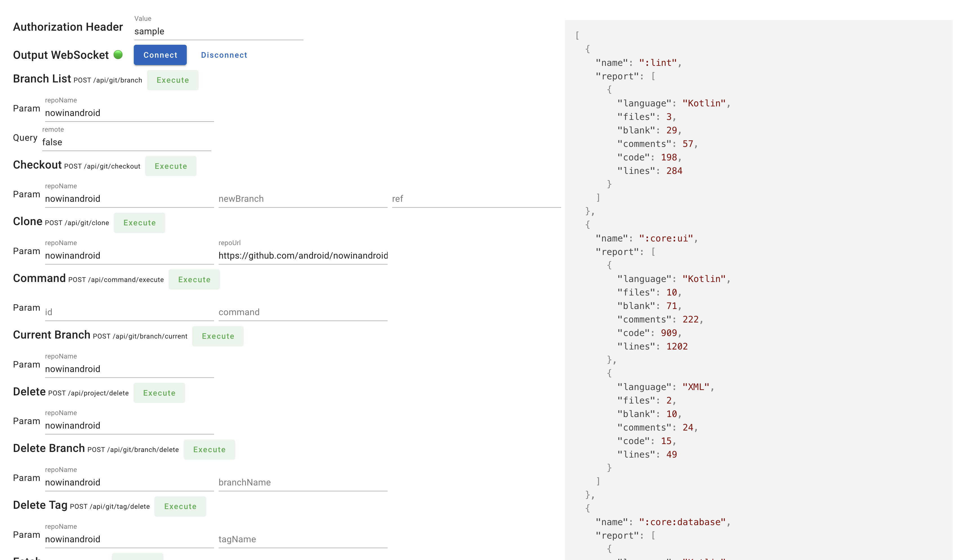973x560 pixels.
Task: Click the tagName input field
Action: pyautogui.click(x=303, y=539)
